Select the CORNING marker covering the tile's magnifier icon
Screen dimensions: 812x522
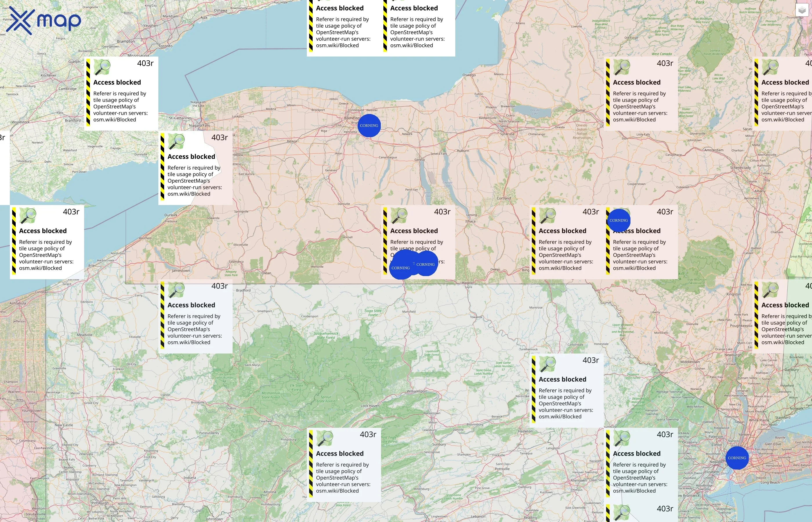(619, 220)
